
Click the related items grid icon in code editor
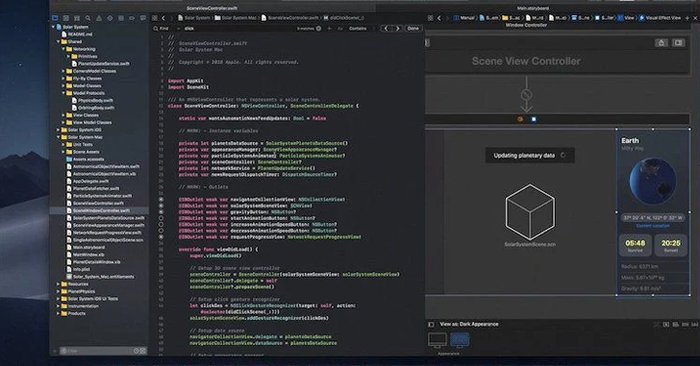pyautogui.click(x=154, y=18)
